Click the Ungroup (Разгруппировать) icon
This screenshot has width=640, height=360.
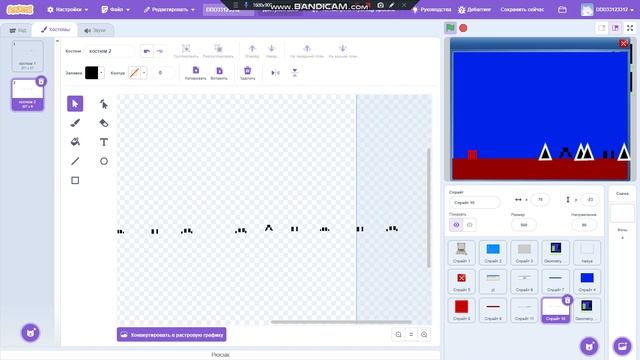tap(218, 51)
